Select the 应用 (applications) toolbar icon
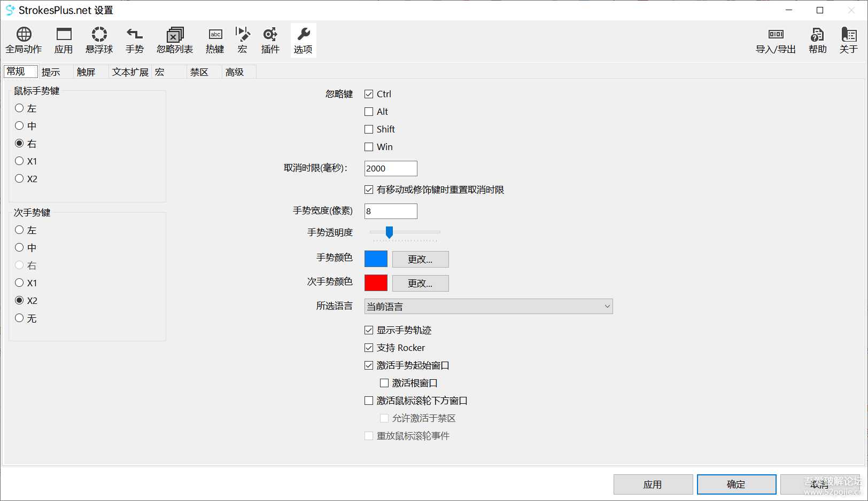 (x=64, y=40)
